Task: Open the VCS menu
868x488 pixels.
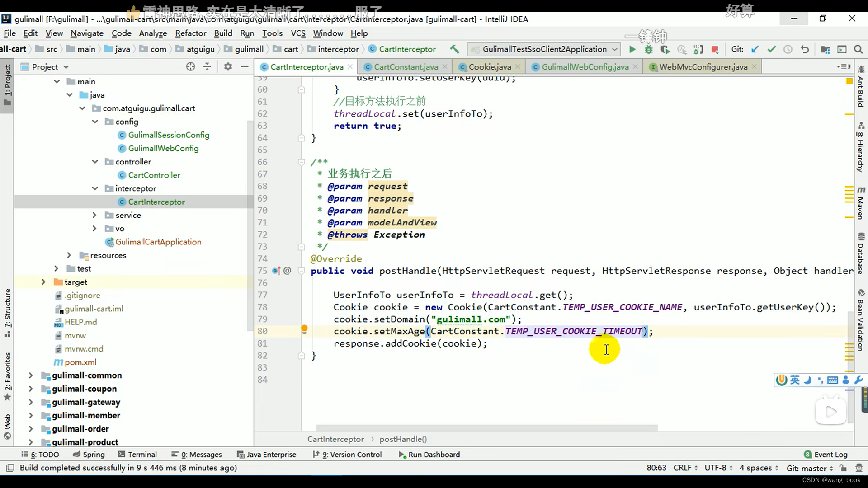Action: 298,33
